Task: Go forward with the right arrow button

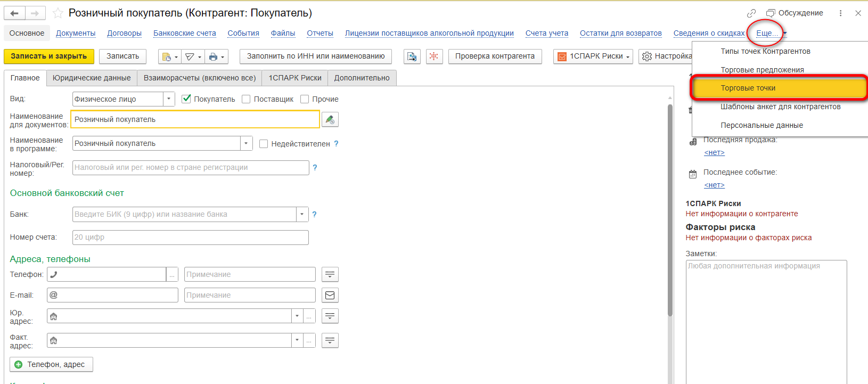Action: [35, 13]
